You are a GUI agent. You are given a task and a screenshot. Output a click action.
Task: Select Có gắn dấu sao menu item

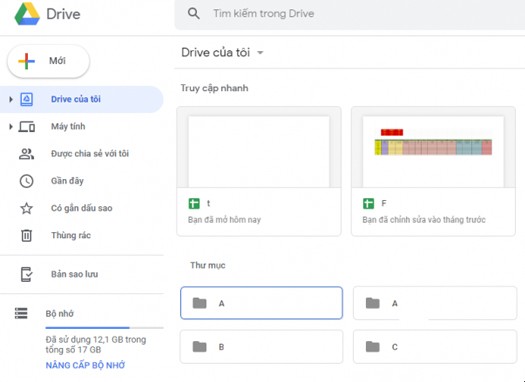[81, 208]
